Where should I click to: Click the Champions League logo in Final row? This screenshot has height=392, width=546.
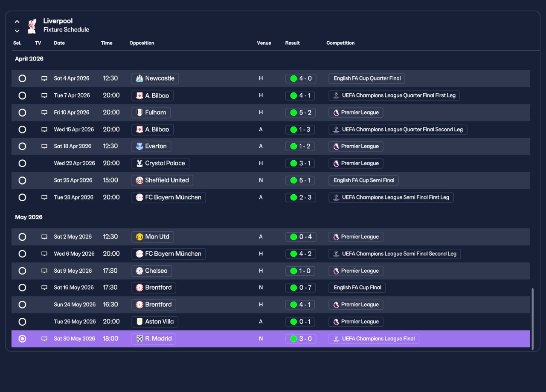click(x=336, y=339)
